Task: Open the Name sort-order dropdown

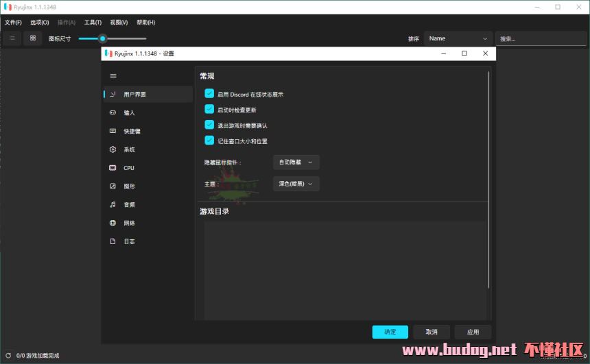Action: [458, 38]
